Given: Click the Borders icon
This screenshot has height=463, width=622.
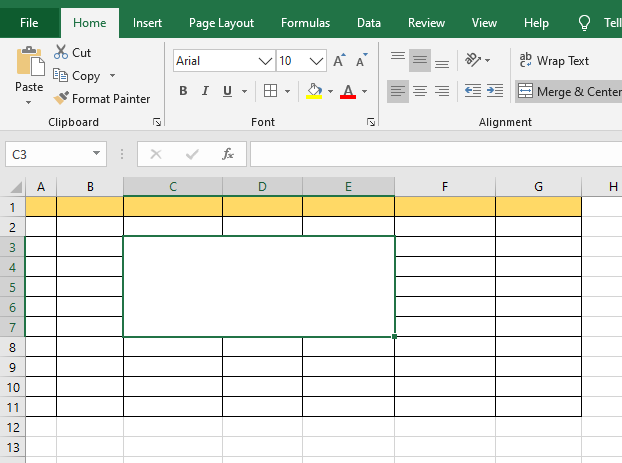Looking at the screenshot, I should [270, 91].
